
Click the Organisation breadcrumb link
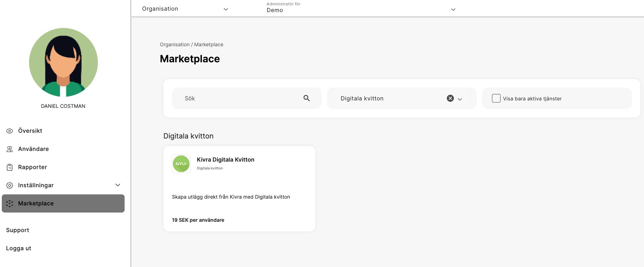(x=174, y=44)
